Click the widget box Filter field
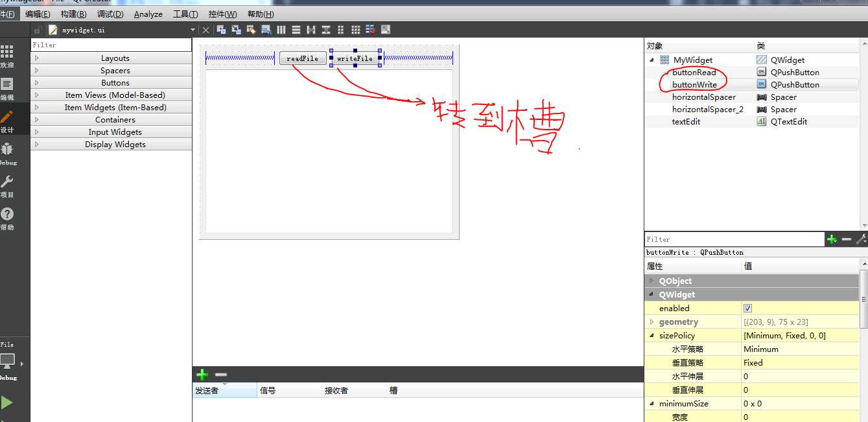868x422 pixels. pyautogui.click(x=111, y=45)
